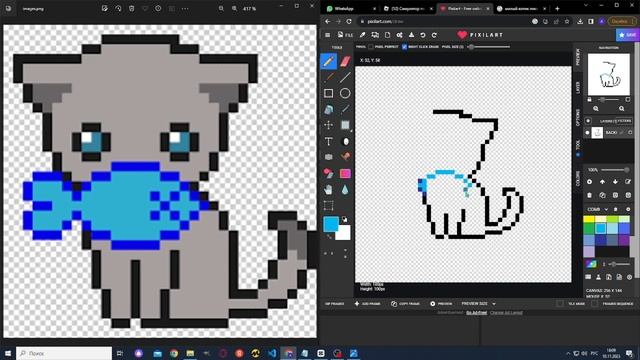Click the Save button
The height and width of the screenshot is (360, 640).
[x=627, y=35]
